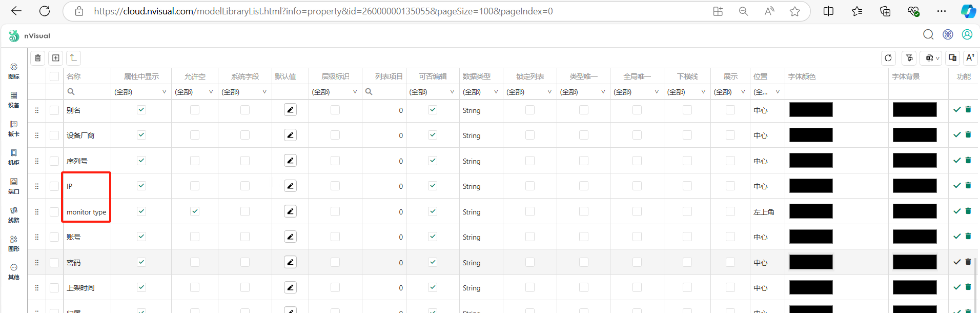The height and width of the screenshot is (313, 980).
Task: Click the increase font size icon
Action: 970,58
